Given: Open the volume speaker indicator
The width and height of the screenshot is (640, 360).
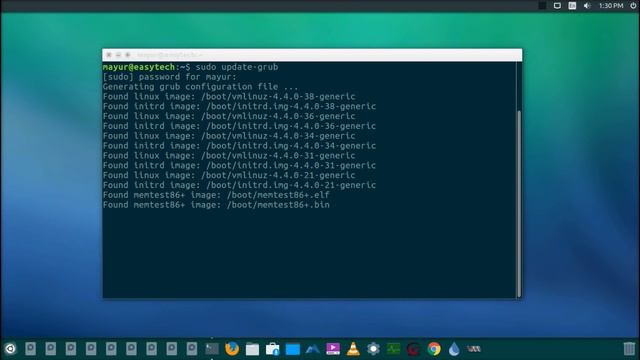Looking at the screenshot, I should click(x=587, y=6).
